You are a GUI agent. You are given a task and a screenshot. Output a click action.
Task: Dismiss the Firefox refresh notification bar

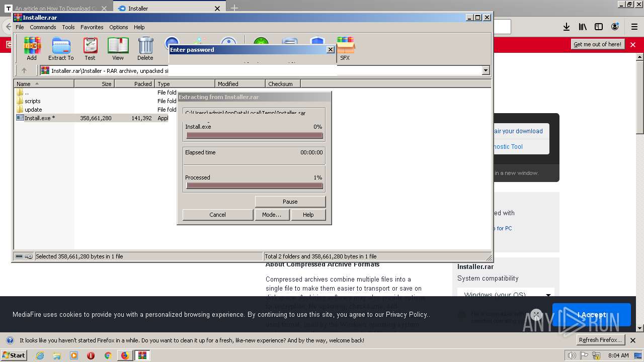[633, 340]
